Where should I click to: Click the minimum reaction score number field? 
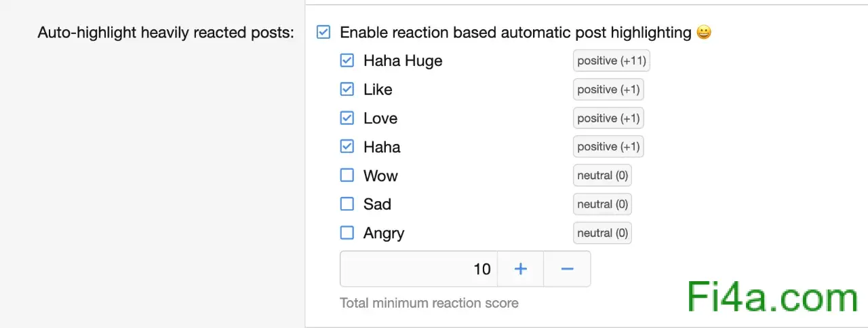coord(418,269)
